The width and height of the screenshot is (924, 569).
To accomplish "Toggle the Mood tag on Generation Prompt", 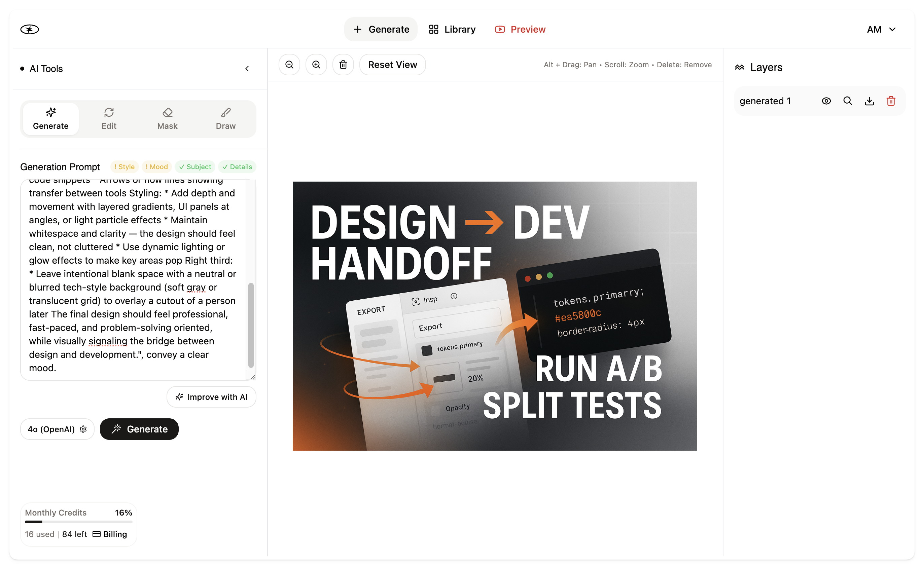I will [x=156, y=167].
